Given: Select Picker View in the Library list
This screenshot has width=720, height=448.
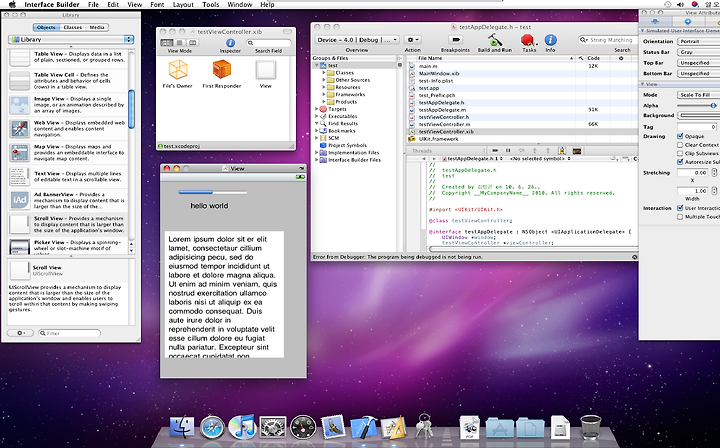Looking at the screenshot, I should point(68,246).
